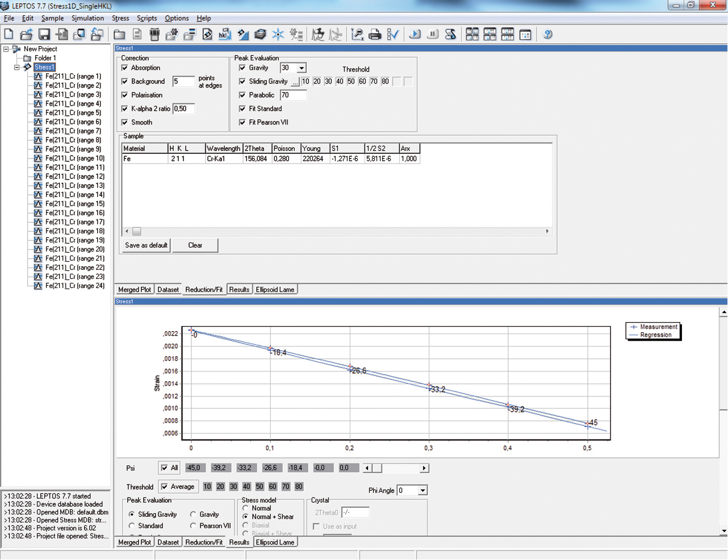Click the pause button in the toolbar
This screenshot has height=560, width=728.
[x=433, y=35]
